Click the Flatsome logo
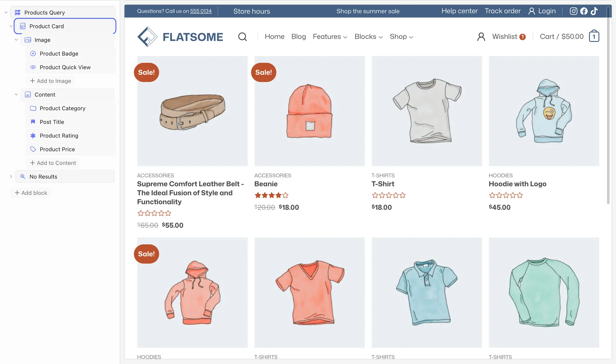The height and width of the screenshot is (364, 616). [x=180, y=37]
